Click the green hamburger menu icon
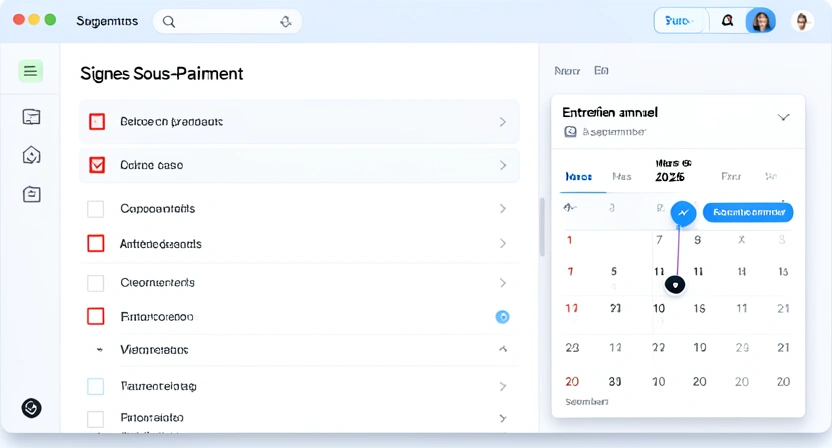Screen dimensions: 832x448 coord(31,71)
